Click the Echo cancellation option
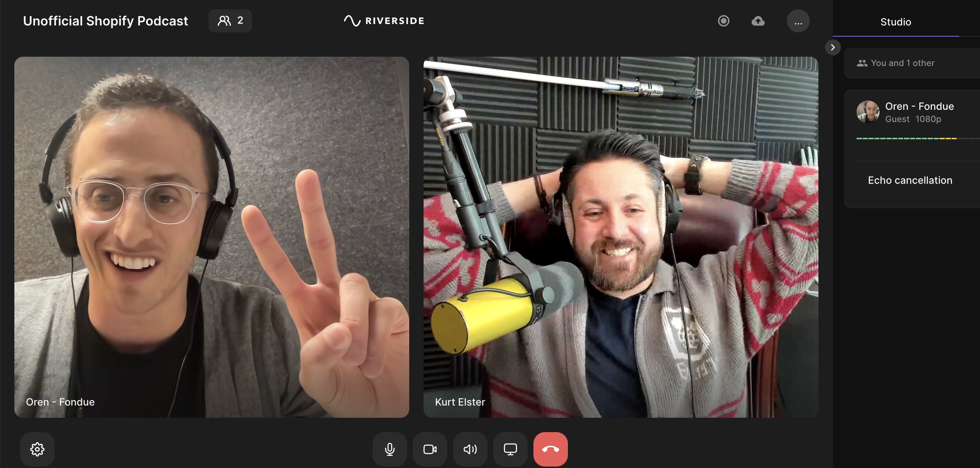 910,181
